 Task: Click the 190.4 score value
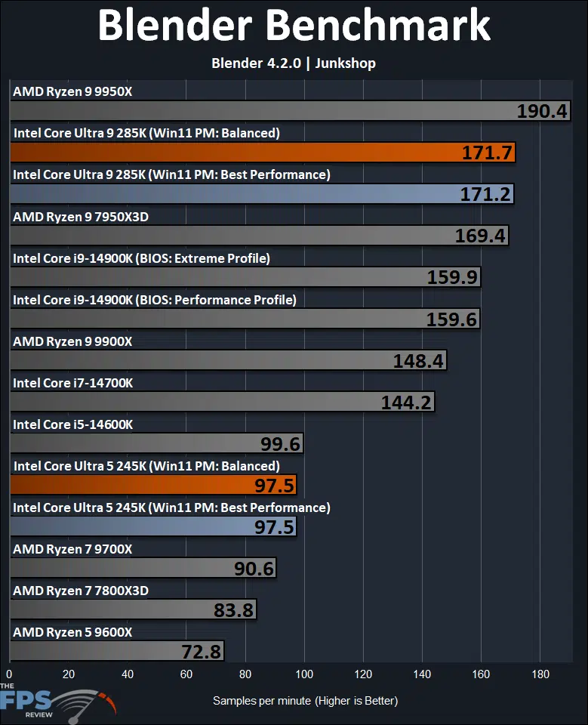pyautogui.click(x=542, y=111)
